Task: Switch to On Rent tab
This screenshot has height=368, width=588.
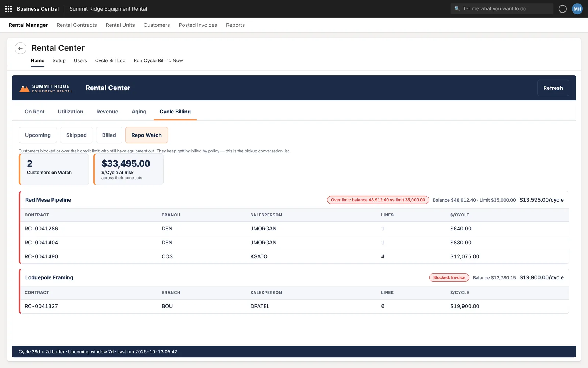Action: (x=35, y=112)
